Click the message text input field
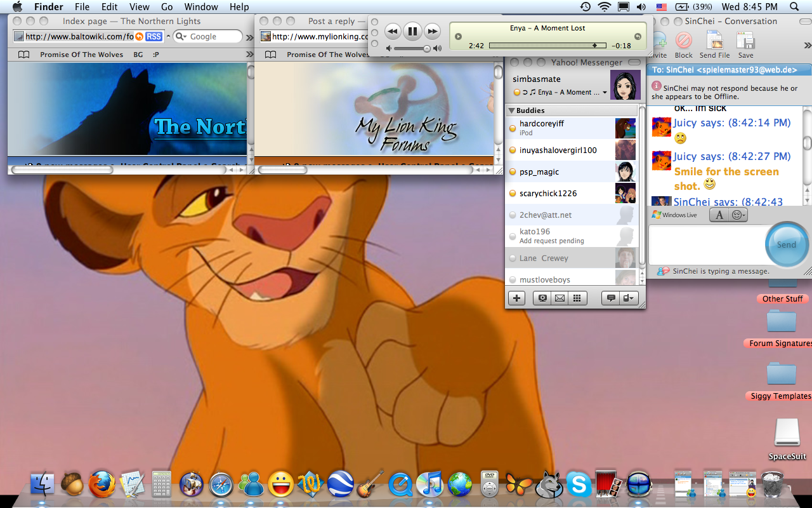 click(704, 244)
